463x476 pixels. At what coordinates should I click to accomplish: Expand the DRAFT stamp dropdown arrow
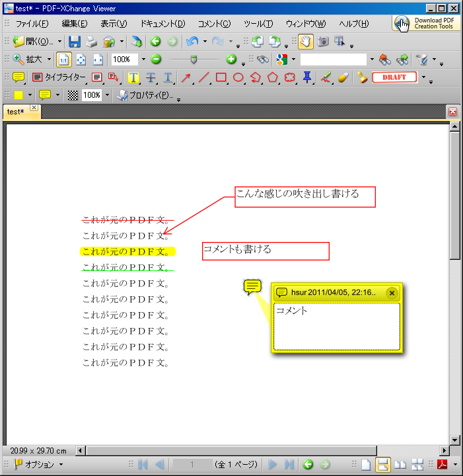[423, 77]
